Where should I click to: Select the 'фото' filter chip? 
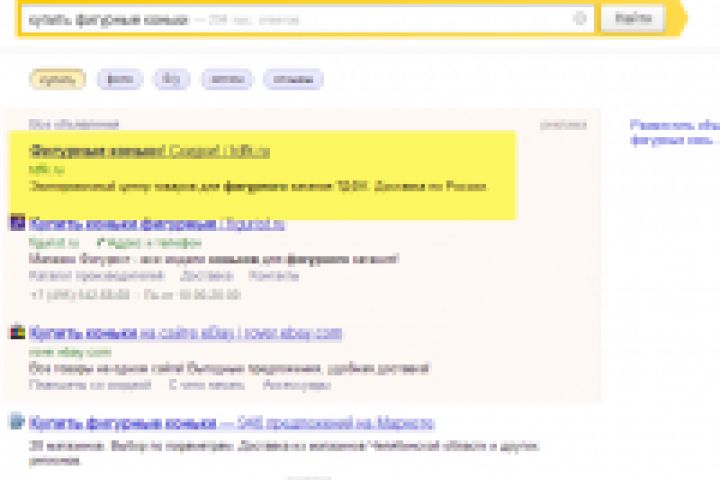coord(120,79)
